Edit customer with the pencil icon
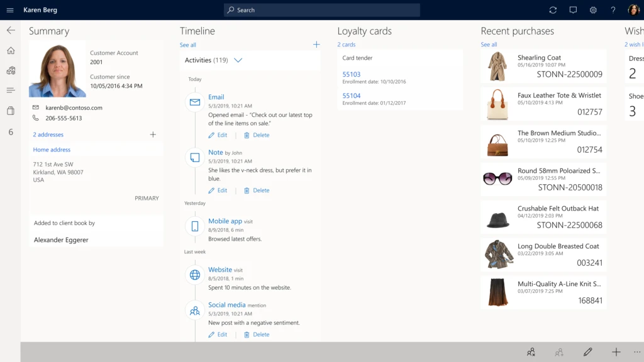644x362 pixels. [x=587, y=352]
